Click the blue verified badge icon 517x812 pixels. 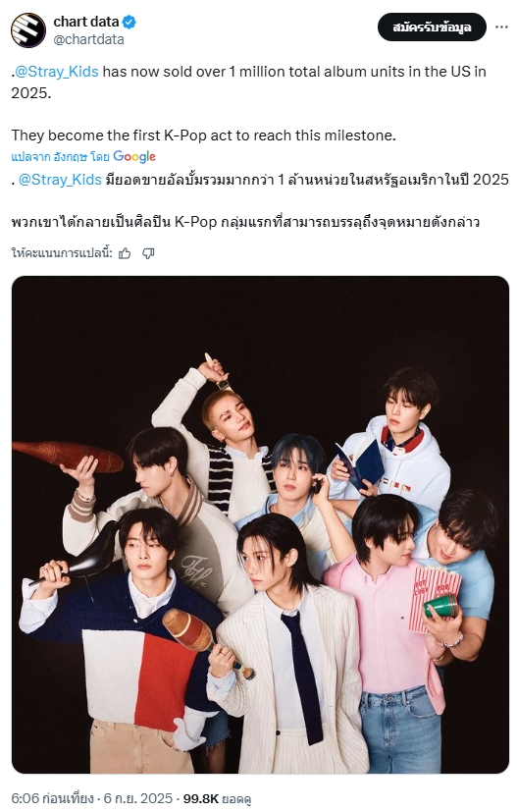point(129,22)
